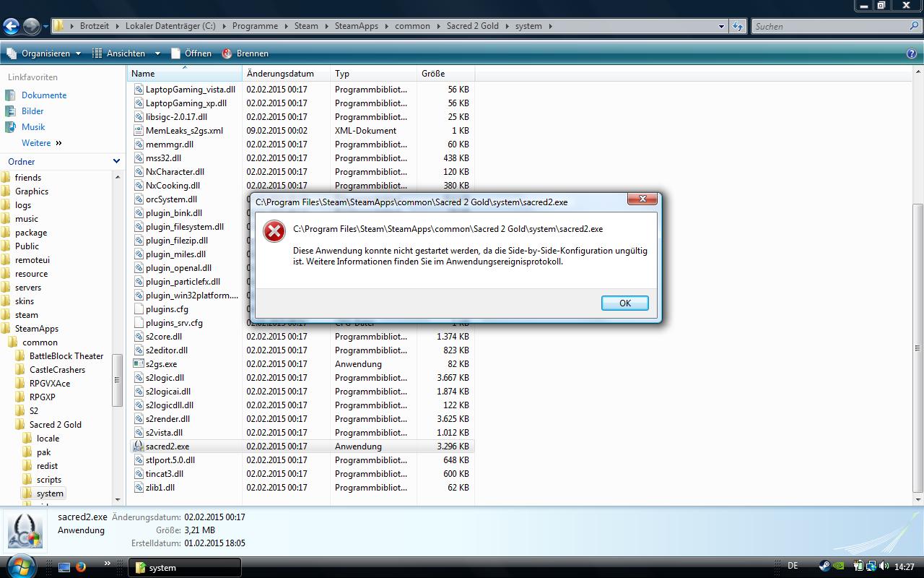Click the search magnifier icon
924x578 pixels.
click(914, 26)
